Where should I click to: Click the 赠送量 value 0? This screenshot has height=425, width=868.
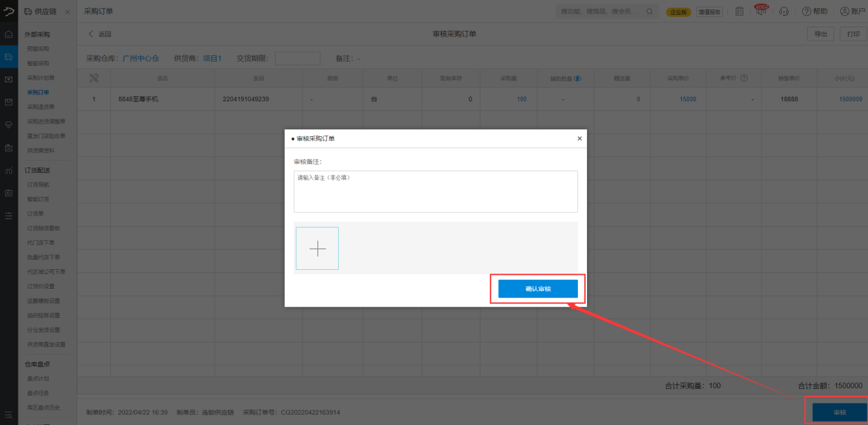(638, 99)
